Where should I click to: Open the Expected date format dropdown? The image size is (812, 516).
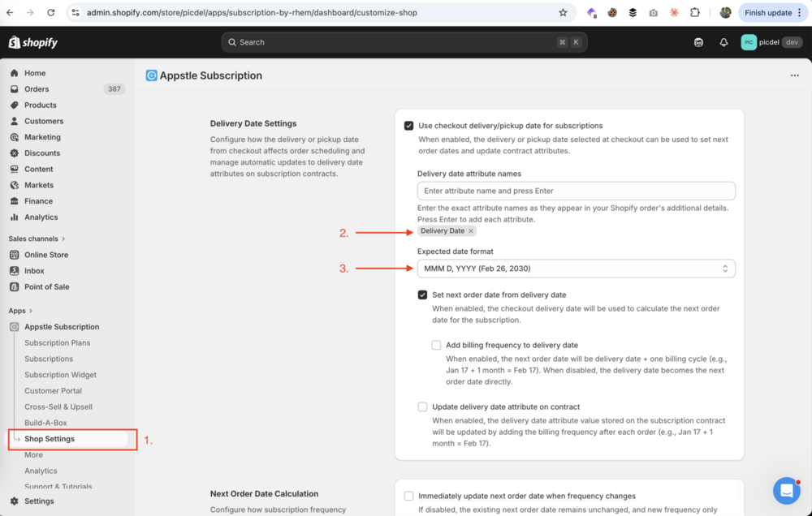(x=576, y=269)
